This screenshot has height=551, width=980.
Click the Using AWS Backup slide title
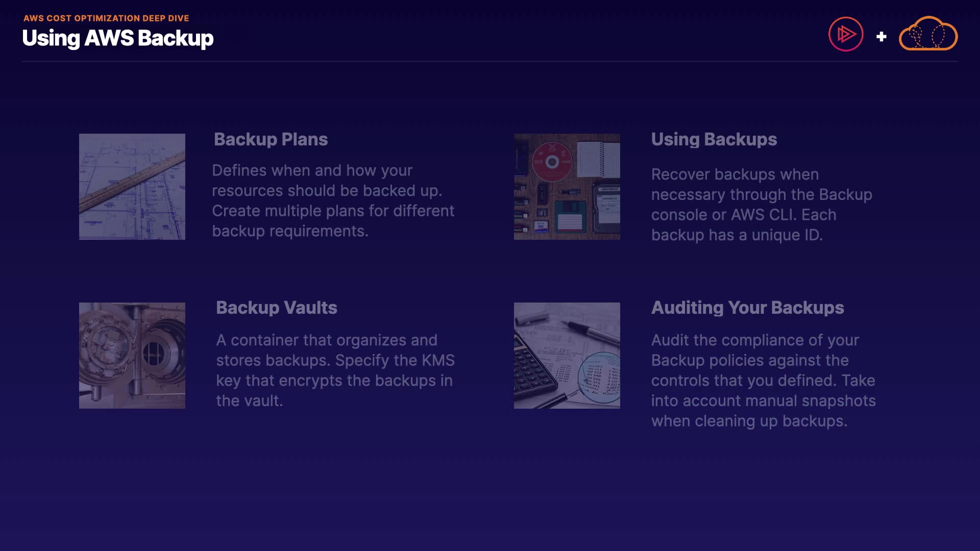pos(118,38)
